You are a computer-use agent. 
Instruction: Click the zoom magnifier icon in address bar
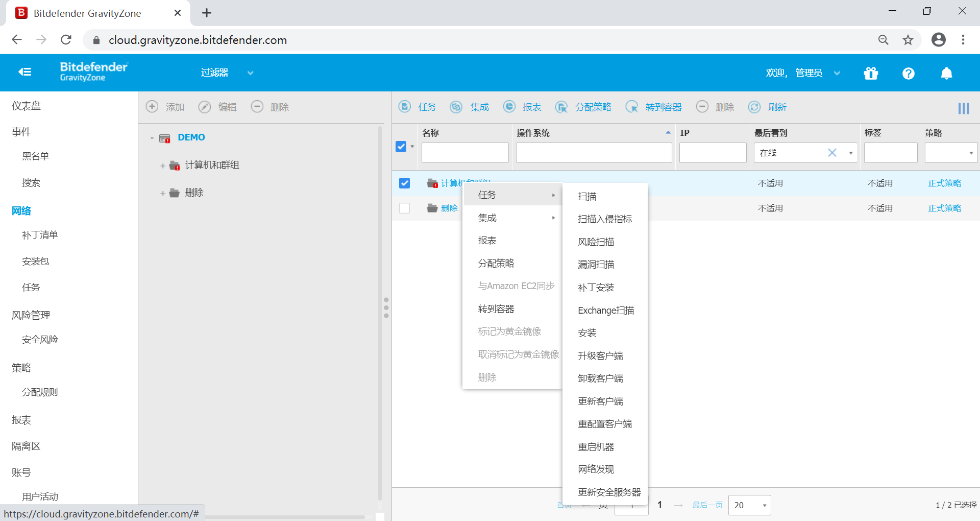(x=884, y=40)
